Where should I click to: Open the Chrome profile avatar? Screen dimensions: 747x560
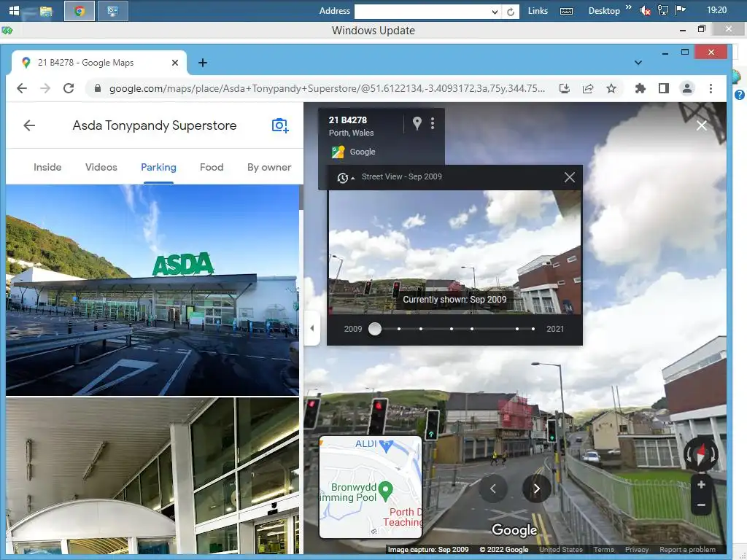[x=687, y=88]
